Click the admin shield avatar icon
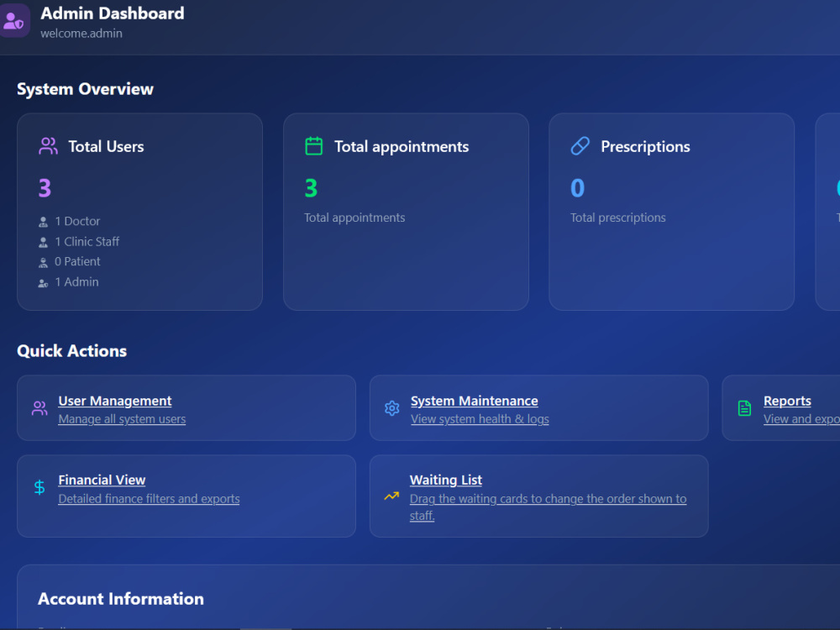 pos(13,21)
